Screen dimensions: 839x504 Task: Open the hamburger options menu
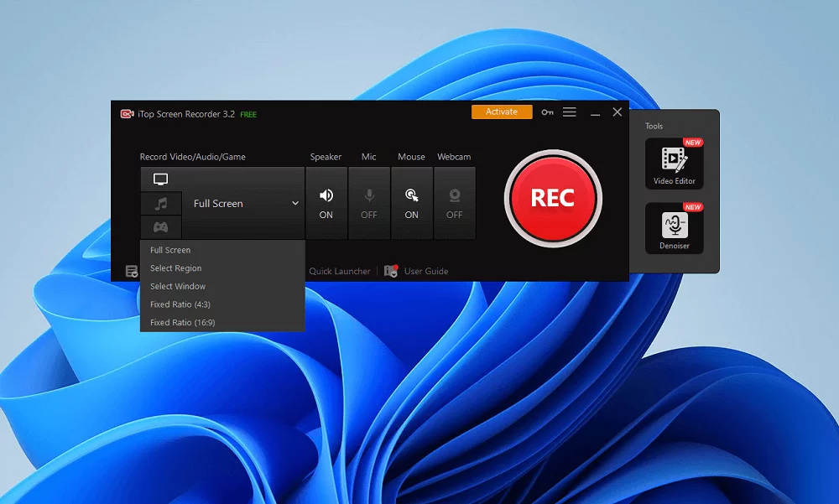pyautogui.click(x=570, y=112)
